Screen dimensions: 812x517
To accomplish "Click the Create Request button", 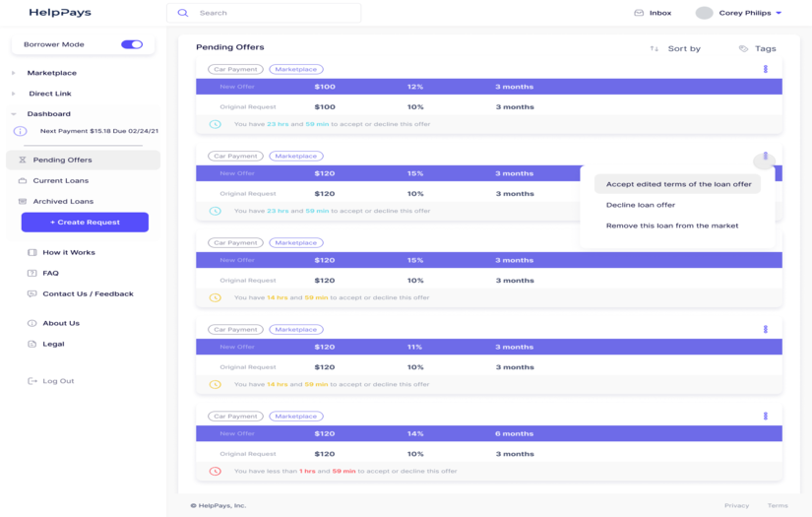I will (85, 223).
